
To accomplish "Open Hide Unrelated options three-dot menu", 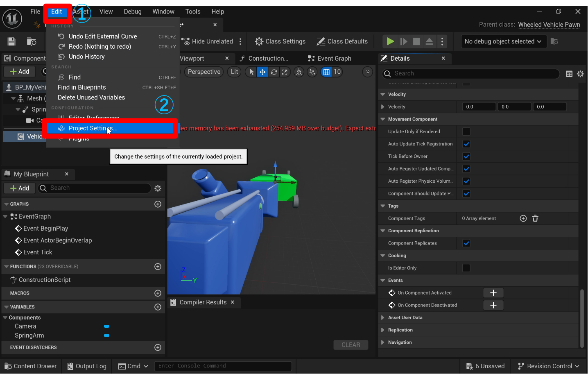I will coord(240,41).
